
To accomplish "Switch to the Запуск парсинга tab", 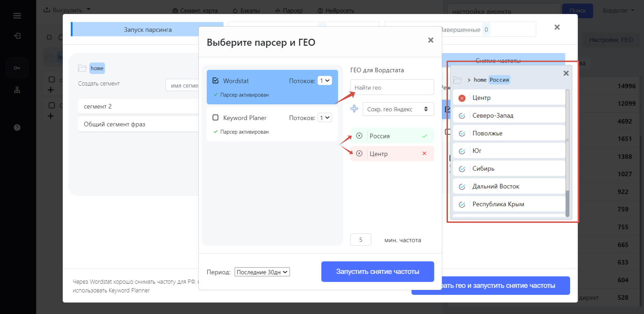I will (x=147, y=30).
